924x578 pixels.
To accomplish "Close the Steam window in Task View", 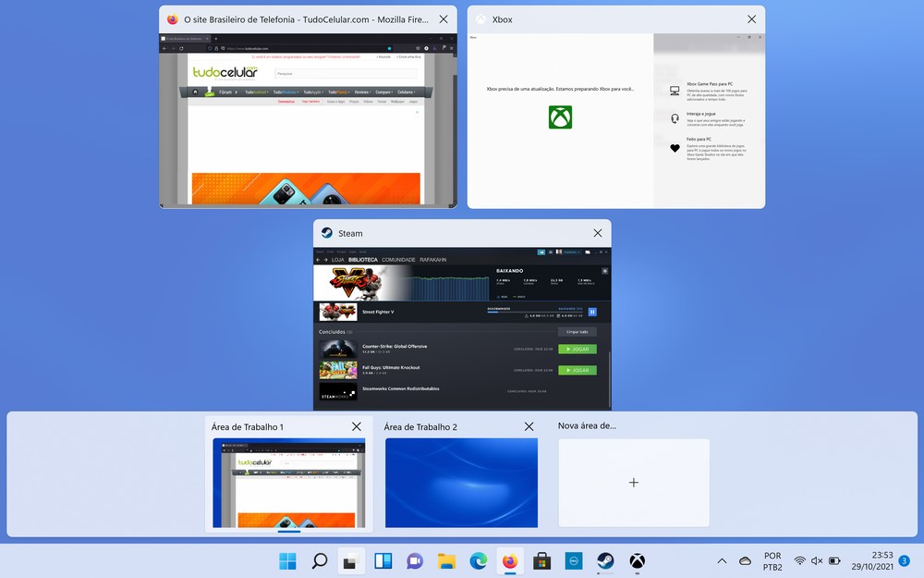I will pyautogui.click(x=597, y=234).
